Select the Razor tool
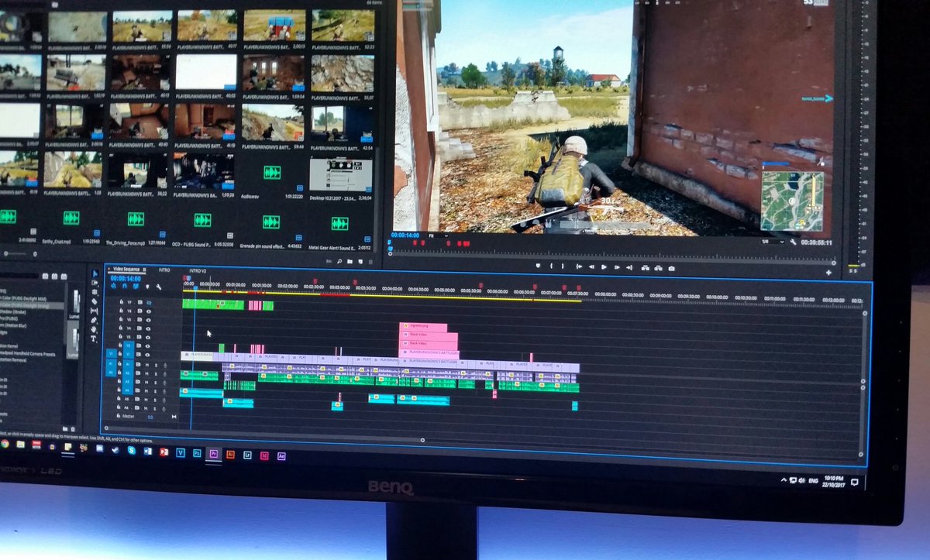The width and height of the screenshot is (930, 560). [x=95, y=301]
